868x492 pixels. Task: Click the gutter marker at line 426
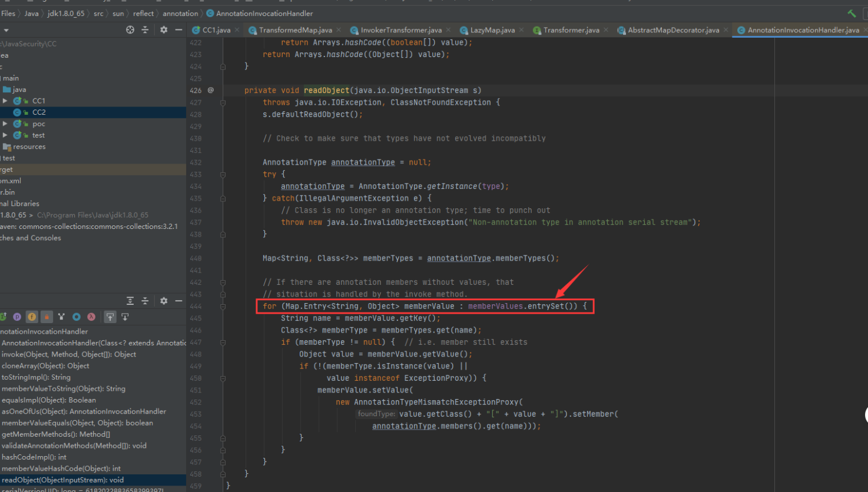(210, 90)
